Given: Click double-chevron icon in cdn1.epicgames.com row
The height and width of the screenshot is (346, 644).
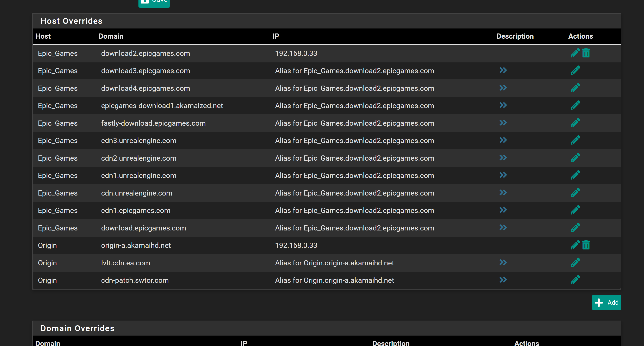Looking at the screenshot, I should tap(503, 210).
